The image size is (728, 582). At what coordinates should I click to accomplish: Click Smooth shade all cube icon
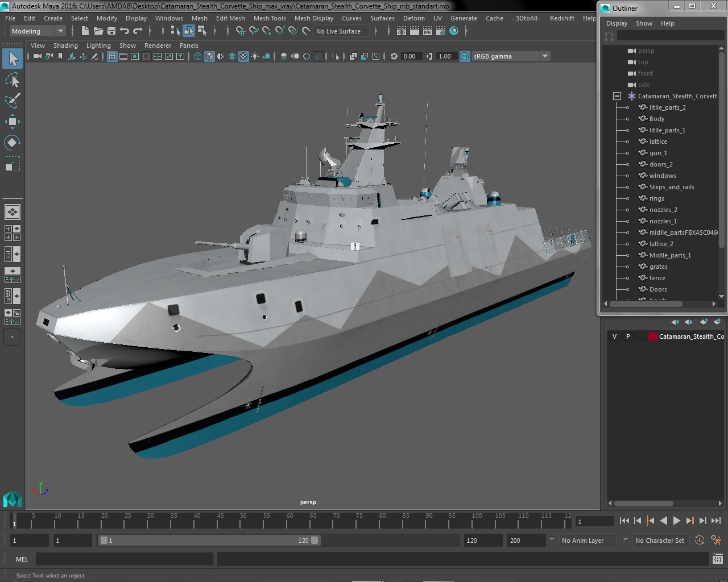[209, 56]
